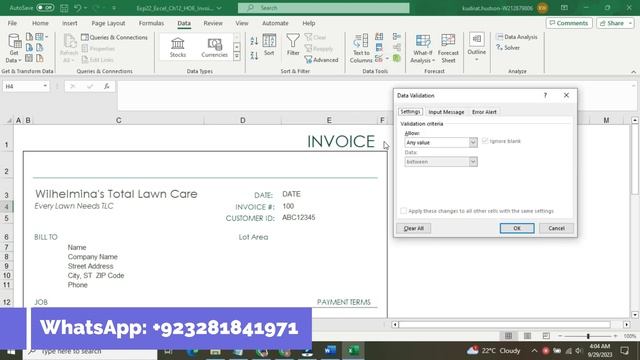Open the Share button dropdown
640x360 pixels.
click(630, 23)
